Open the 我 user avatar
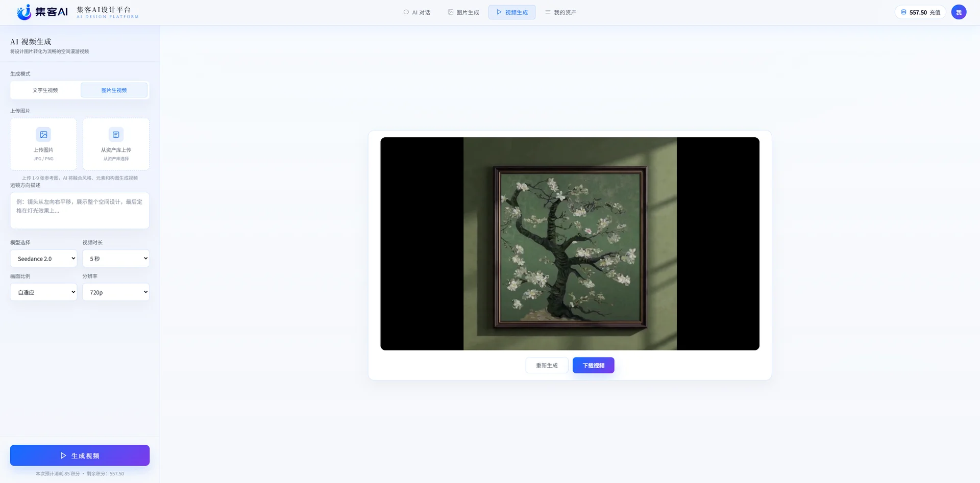 (959, 12)
